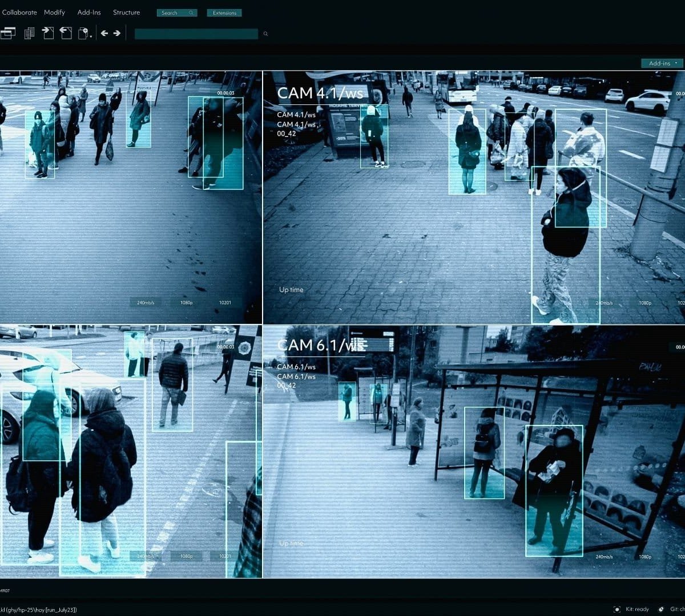Click the export file arrow-left icon
Viewport: 685px width, 616px height.
[x=66, y=34]
